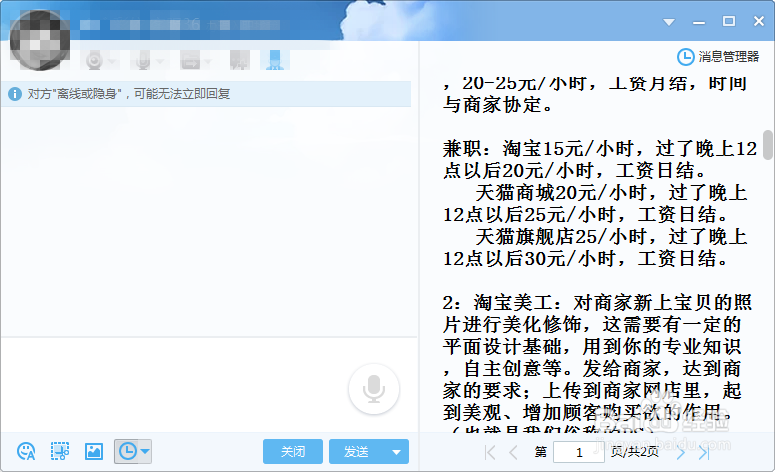
Task: Click the screenshot capture tool icon
Action: pos(60,451)
